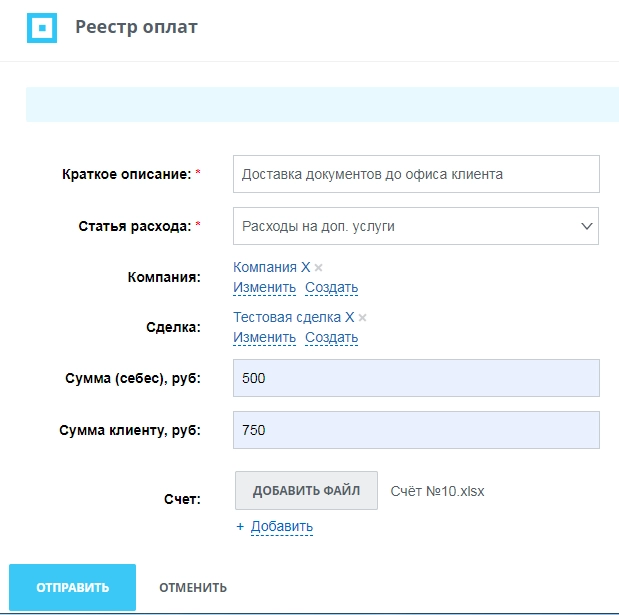Click Создать link in Сделка row
This screenshot has width=619, height=615.
pyautogui.click(x=331, y=338)
